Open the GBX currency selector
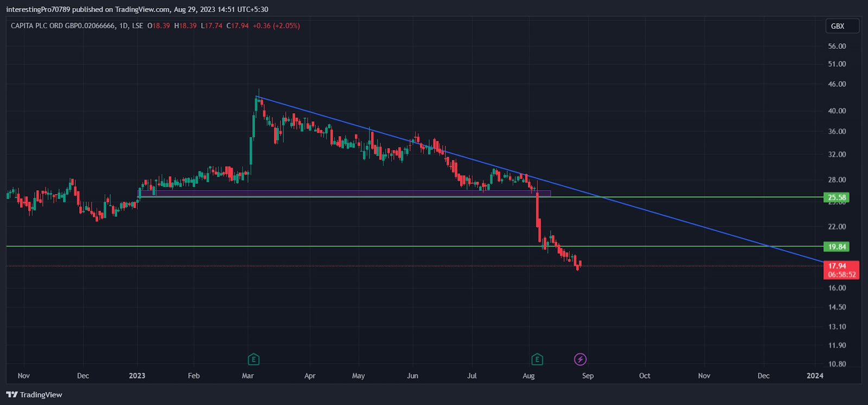This screenshot has width=868, height=405. (x=842, y=26)
